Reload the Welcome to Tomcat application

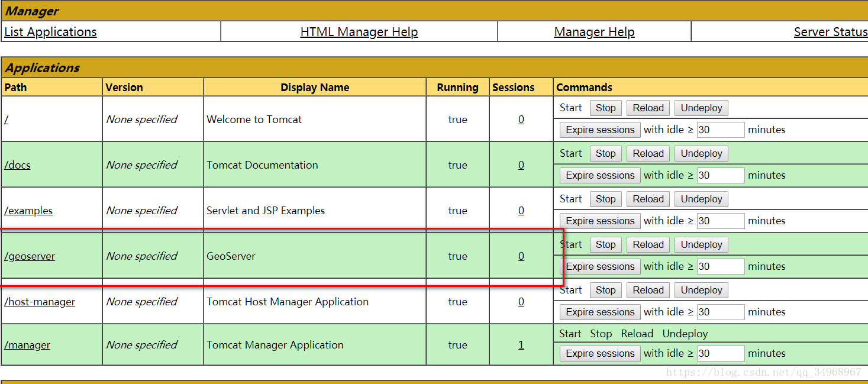pos(648,108)
